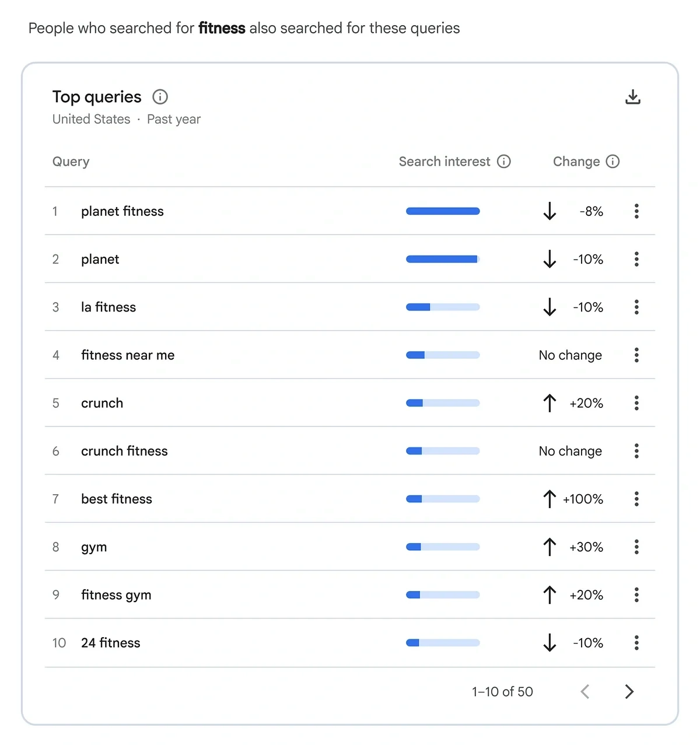Screen dimensions: 700x745
Task: Click 24 fitness search interest bar
Action: tap(443, 643)
